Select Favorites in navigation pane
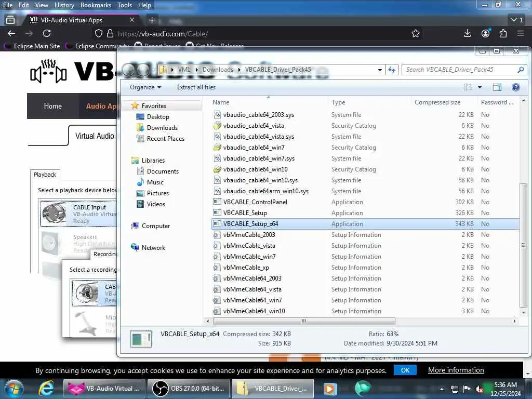 pyautogui.click(x=154, y=106)
